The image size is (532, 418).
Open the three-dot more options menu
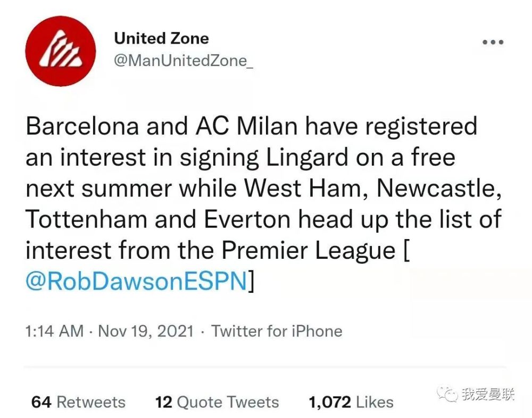click(493, 42)
